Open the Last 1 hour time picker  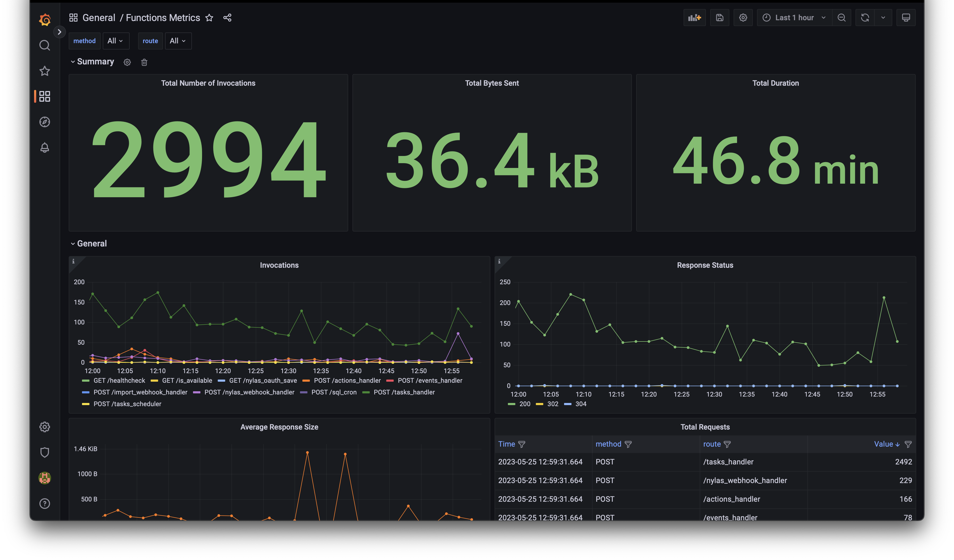pos(794,17)
